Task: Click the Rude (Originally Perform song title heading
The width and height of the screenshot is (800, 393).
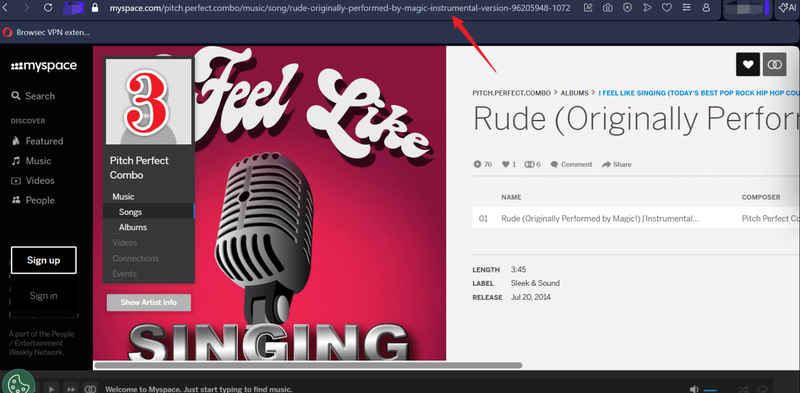Action: coord(636,118)
